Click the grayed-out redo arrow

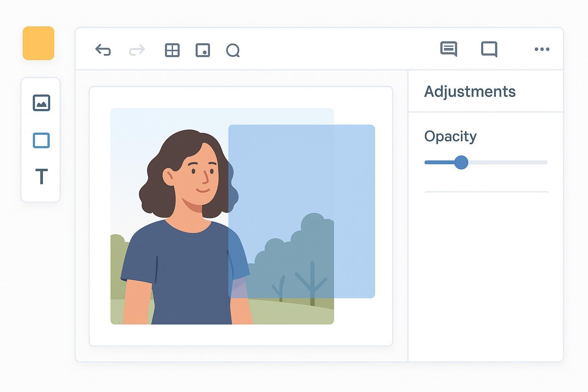point(137,50)
